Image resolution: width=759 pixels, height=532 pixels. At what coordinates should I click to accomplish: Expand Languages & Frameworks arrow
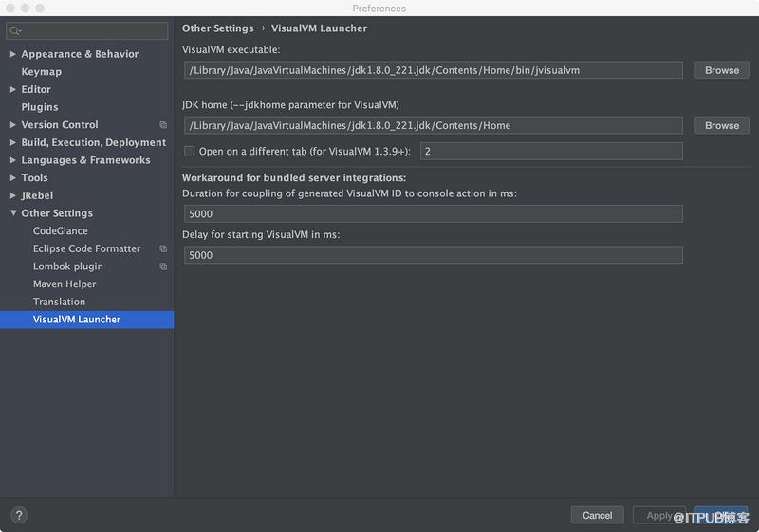coord(13,160)
